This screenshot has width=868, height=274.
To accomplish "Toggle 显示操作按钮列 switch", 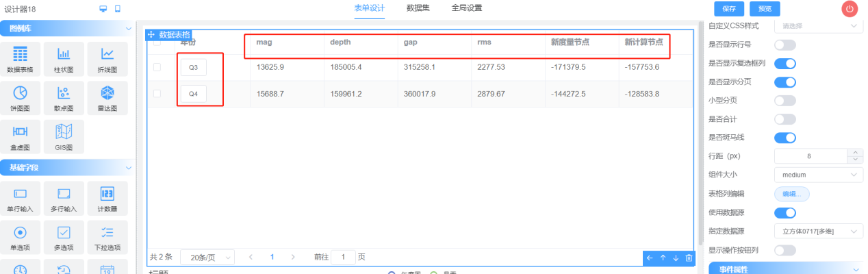I will [785, 250].
